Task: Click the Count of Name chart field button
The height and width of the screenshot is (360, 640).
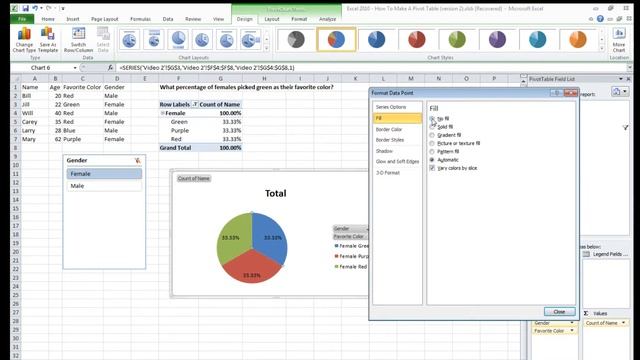Action: (194, 178)
